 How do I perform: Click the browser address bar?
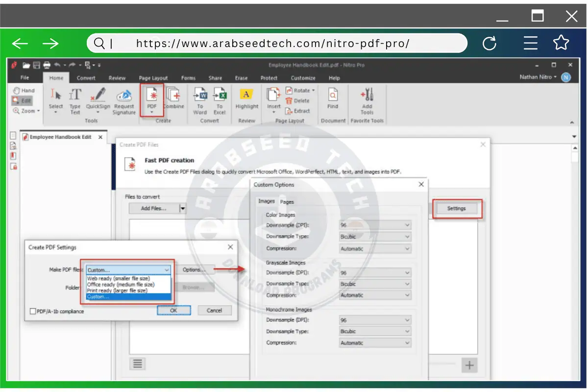coord(277,43)
